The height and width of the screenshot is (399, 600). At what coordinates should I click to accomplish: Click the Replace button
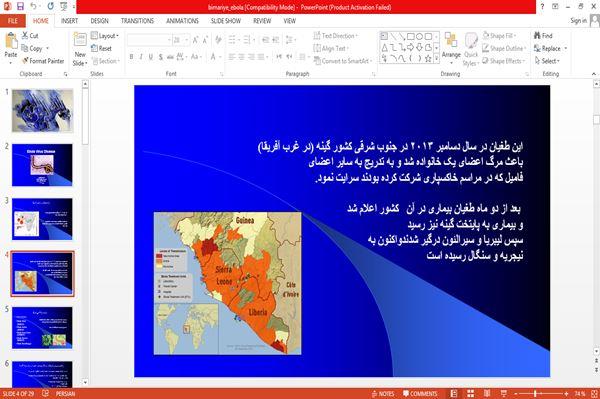click(548, 48)
